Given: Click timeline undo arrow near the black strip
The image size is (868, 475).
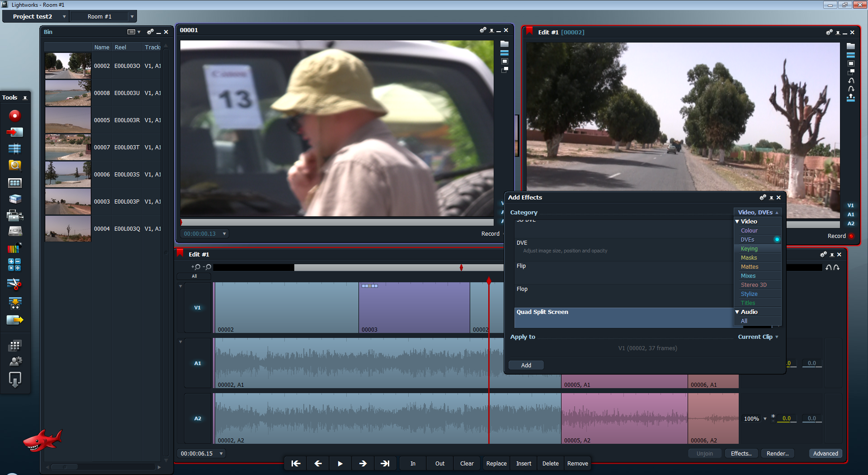Looking at the screenshot, I should tap(828, 267).
